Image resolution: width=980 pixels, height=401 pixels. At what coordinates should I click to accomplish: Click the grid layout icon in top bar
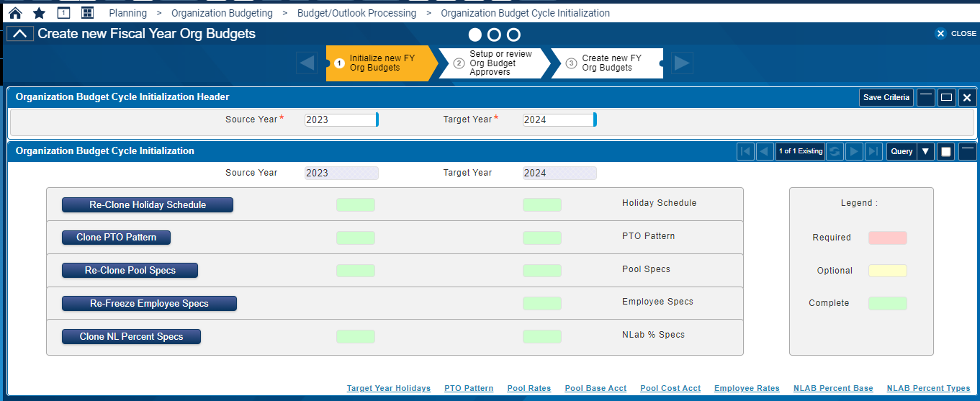coord(87,13)
